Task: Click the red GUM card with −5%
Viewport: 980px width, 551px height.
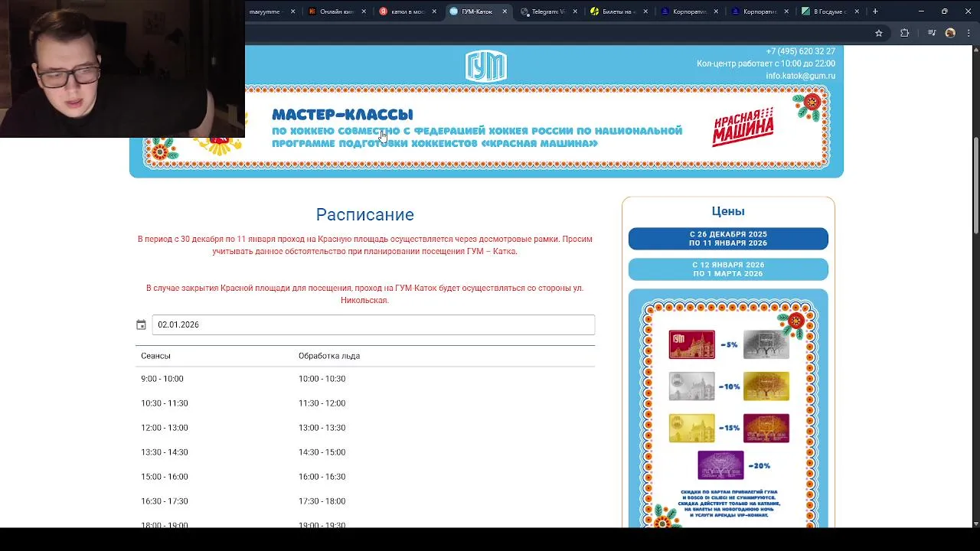Action: click(x=692, y=345)
